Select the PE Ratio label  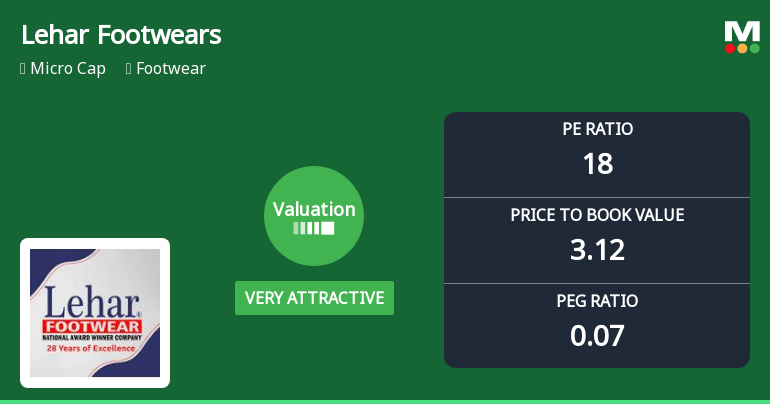pos(597,129)
